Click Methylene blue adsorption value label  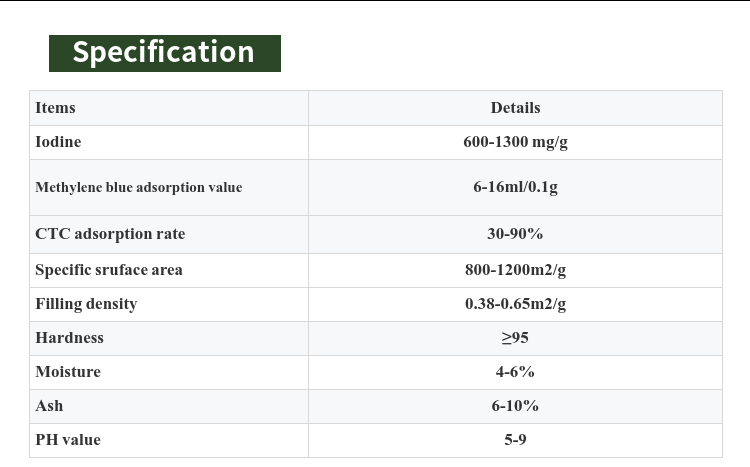(139, 187)
